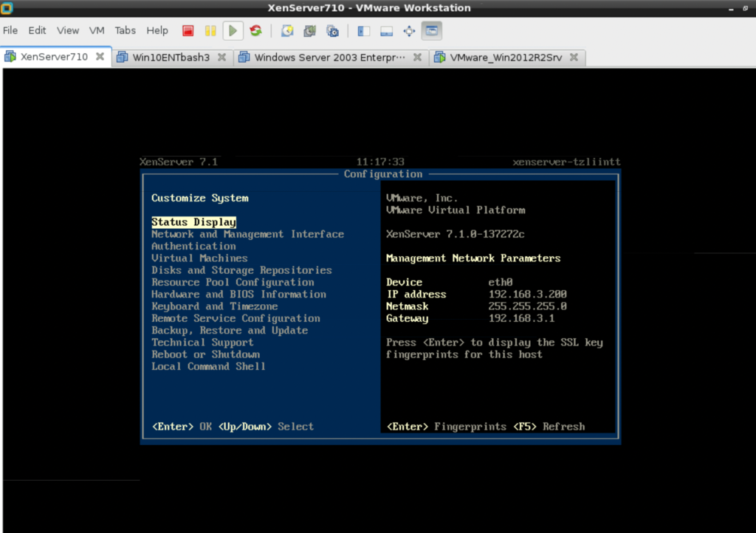Click the Configuration title text
This screenshot has height=533, width=756.
(383, 174)
